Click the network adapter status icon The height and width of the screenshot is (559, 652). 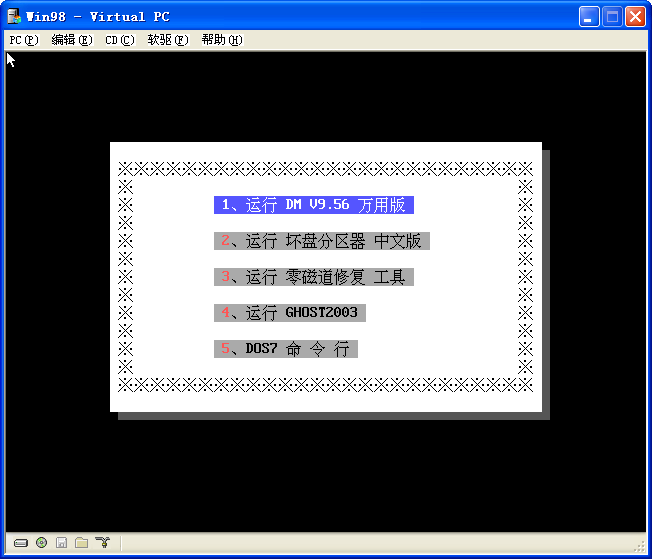[x=102, y=542]
